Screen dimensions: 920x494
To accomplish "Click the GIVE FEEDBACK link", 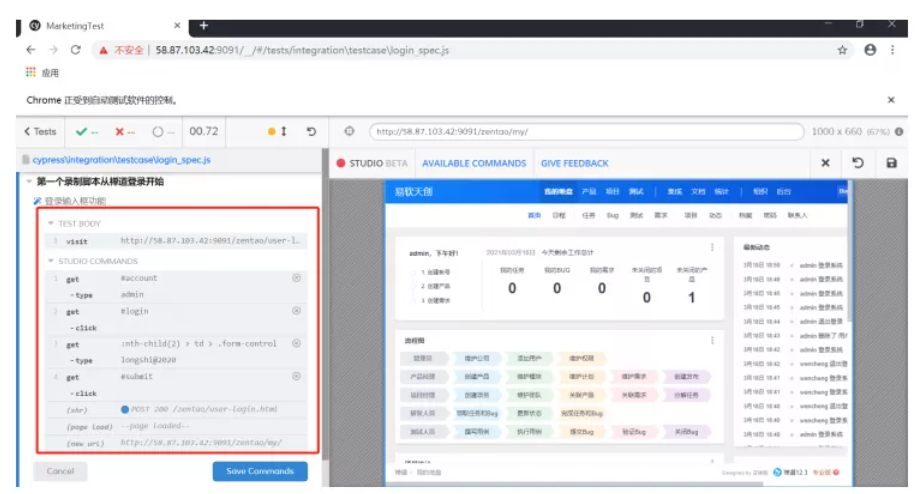I will 574,163.
